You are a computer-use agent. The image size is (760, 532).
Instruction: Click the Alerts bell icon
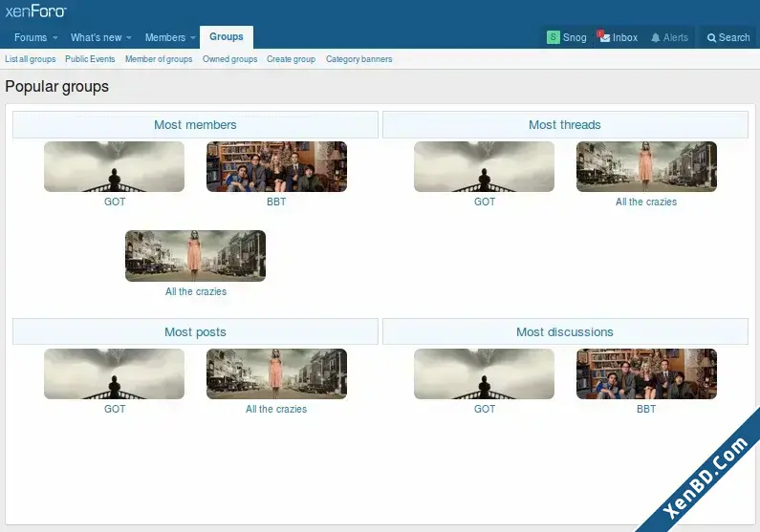(x=655, y=38)
